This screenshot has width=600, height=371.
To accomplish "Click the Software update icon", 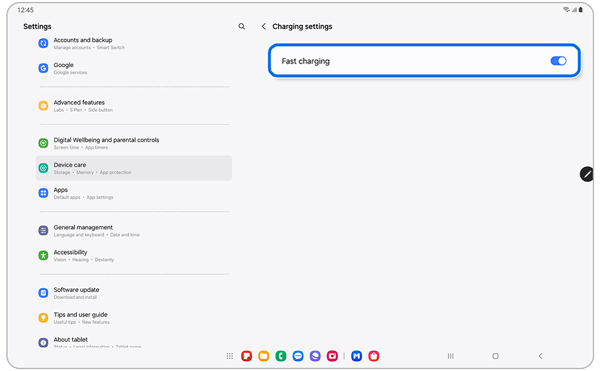I will pyautogui.click(x=43, y=293).
